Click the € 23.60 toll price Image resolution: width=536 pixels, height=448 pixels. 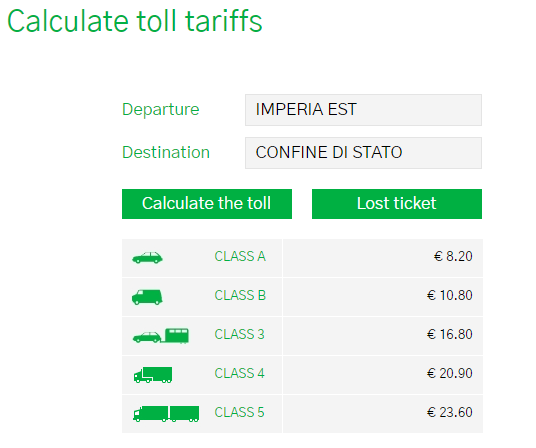tap(450, 412)
